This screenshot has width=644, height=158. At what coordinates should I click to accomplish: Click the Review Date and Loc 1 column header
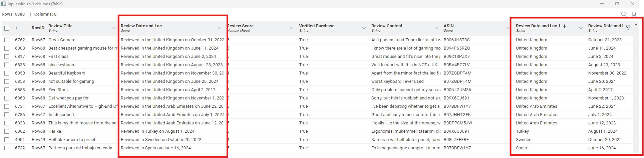538,26
